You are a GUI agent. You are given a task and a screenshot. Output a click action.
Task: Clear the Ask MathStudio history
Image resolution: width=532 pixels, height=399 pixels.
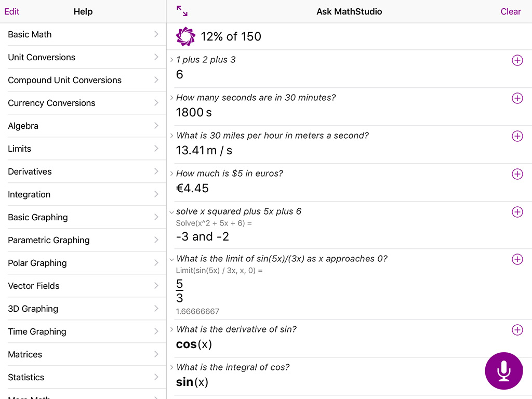click(510, 11)
